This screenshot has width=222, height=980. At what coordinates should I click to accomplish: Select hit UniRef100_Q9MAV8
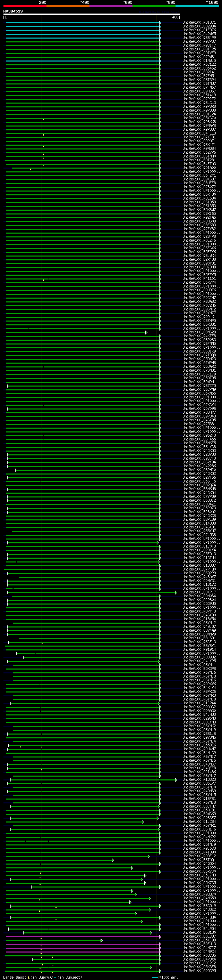(x=199, y=125)
